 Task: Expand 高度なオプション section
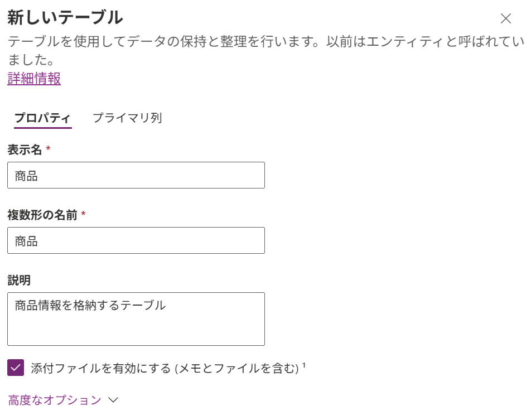coord(55,400)
